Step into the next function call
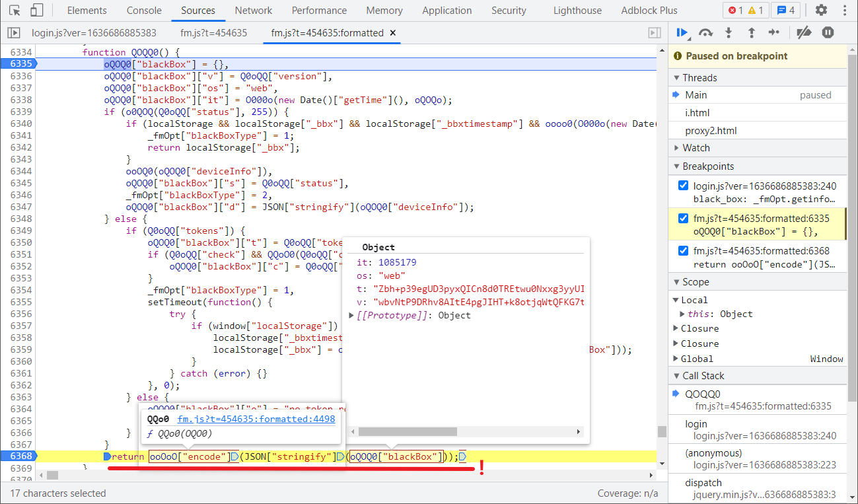The width and height of the screenshot is (858, 504). [729, 32]
